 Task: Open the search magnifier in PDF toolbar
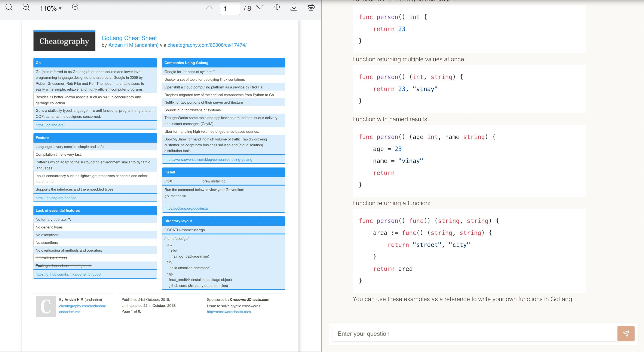point(9,7)
